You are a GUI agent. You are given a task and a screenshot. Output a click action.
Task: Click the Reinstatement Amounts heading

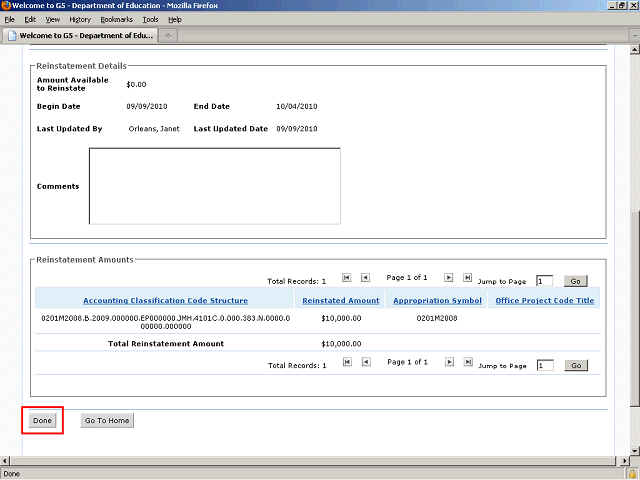[x=85, y=260]
